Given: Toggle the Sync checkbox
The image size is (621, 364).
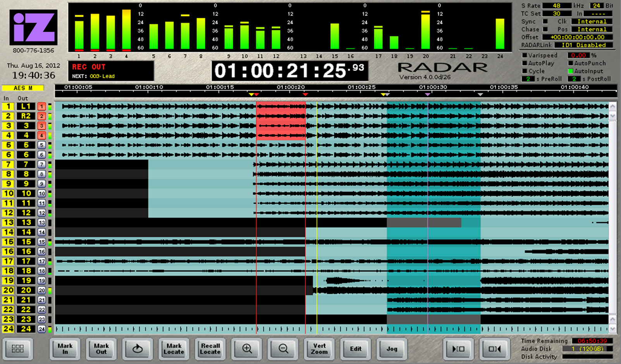Looking at the screenshot, I should click(x=545, y=21).
